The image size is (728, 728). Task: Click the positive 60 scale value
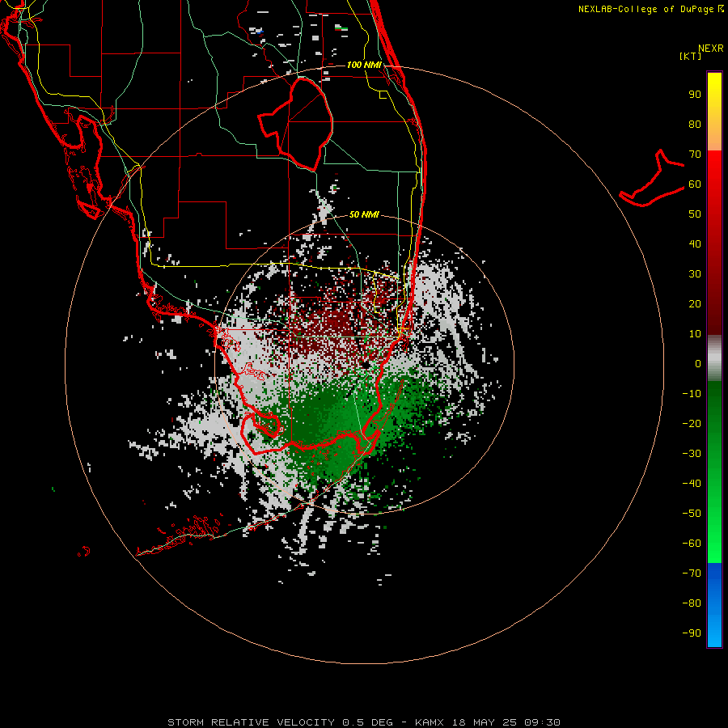(695, 184)
